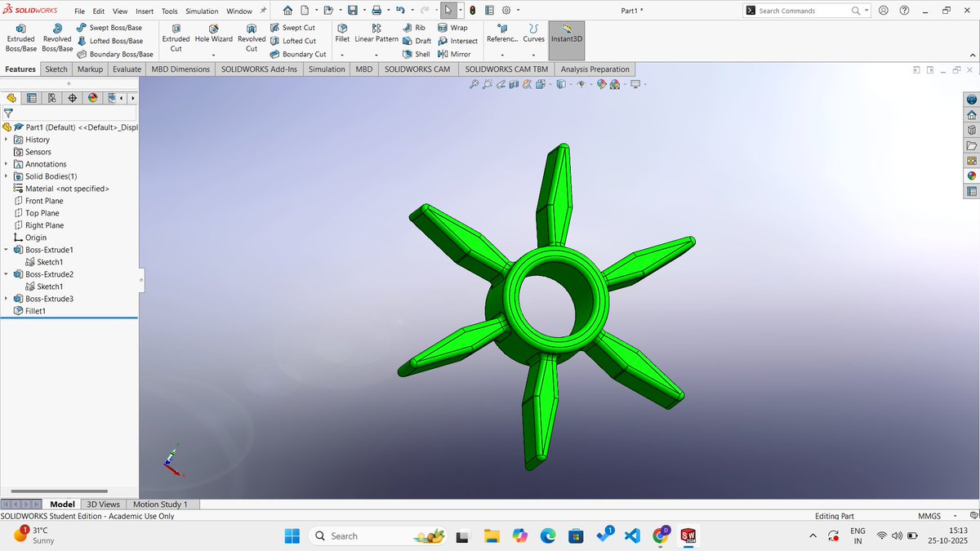
Task: Open the ConfigurationManager tab icon
Action: click(x=51, y=98)
